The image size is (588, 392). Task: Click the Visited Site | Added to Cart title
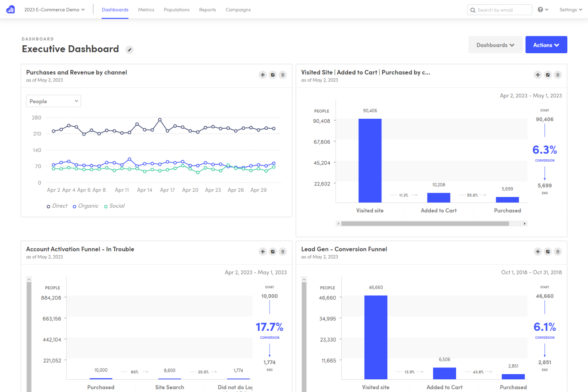click(x=366, y=72)
